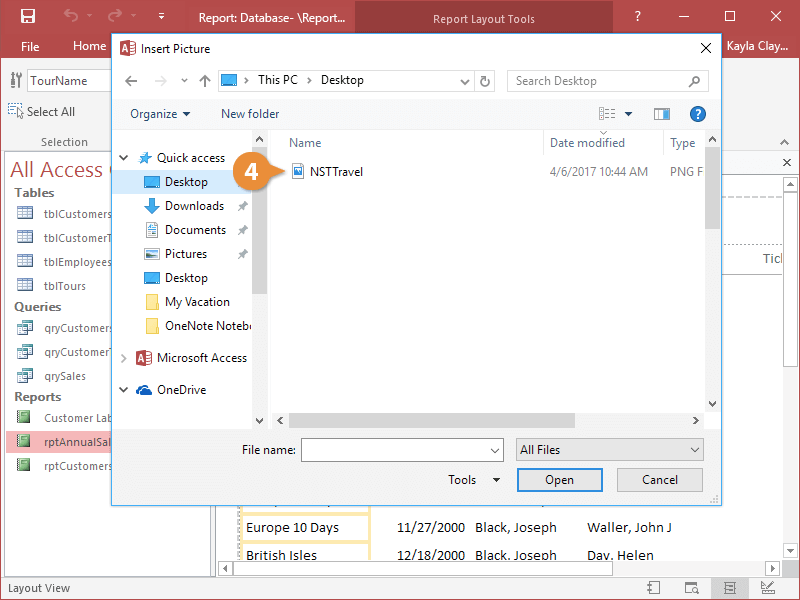Collapse the Quick access tree node
The height and width of the screenshot is (600, 800).
[124, 158]
